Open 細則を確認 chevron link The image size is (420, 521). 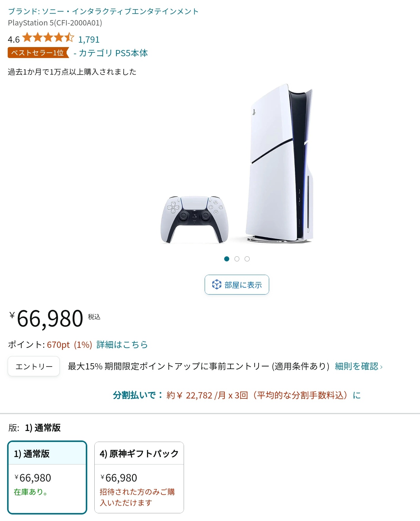(x=359, y=366)
